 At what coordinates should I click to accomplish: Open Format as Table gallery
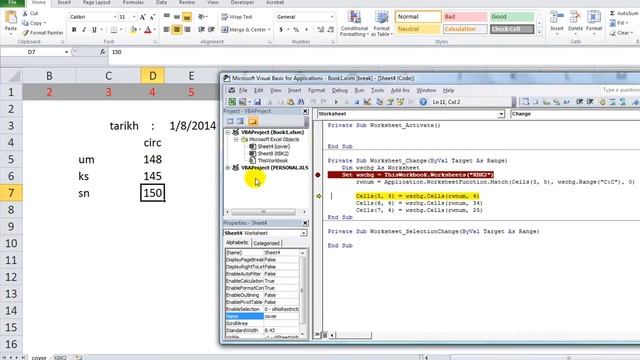click(x=382, y=24)
